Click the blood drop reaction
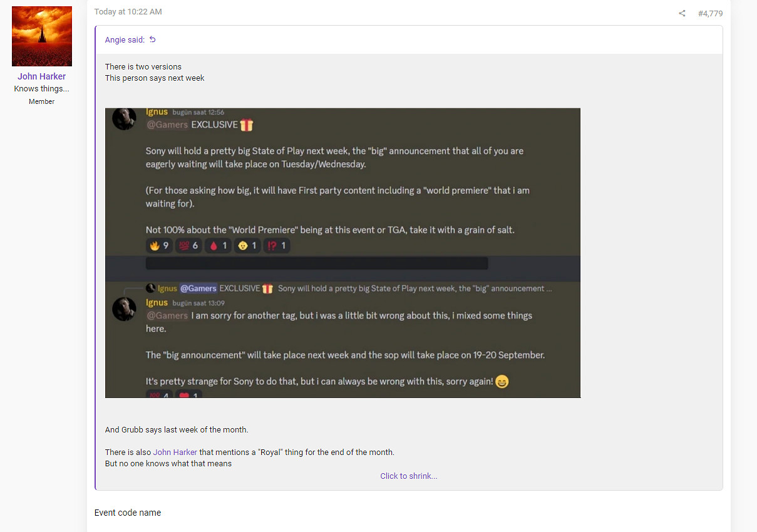Screen dimensions: 757x532 click(x=218, y=246)
